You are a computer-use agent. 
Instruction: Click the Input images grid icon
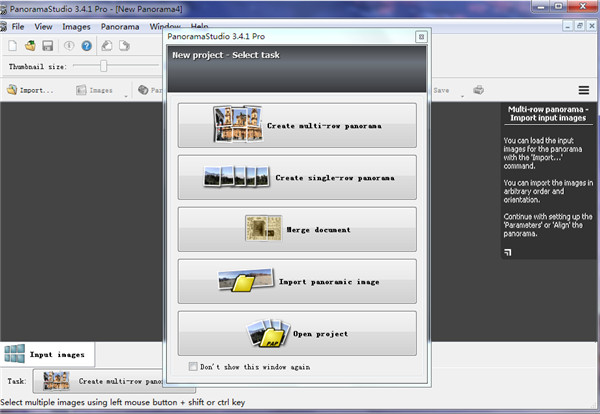tap(15, 354)
